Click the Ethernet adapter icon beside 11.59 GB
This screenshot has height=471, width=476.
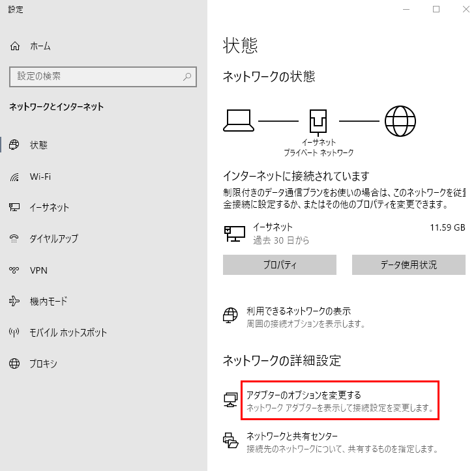(235, 233)
